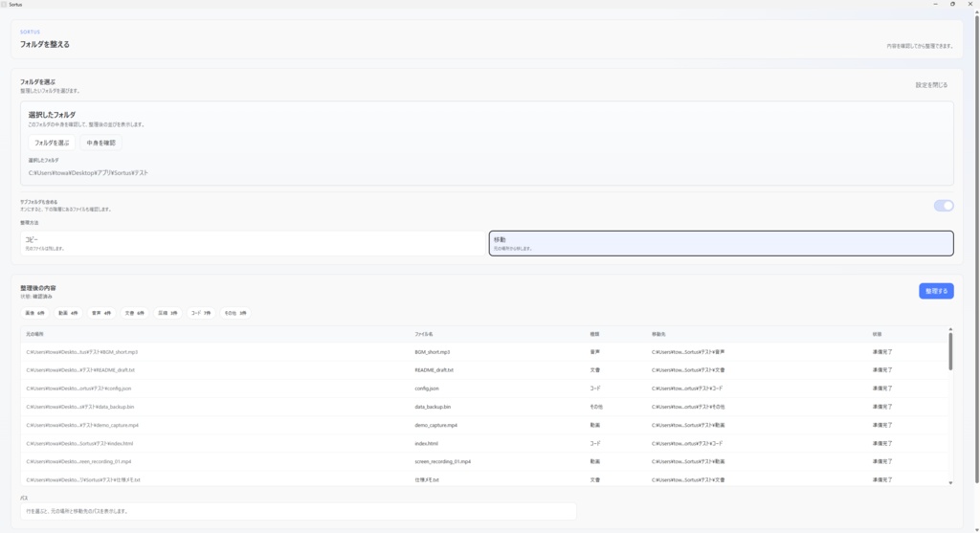Minimize the Sortus window

click(935, 5)
